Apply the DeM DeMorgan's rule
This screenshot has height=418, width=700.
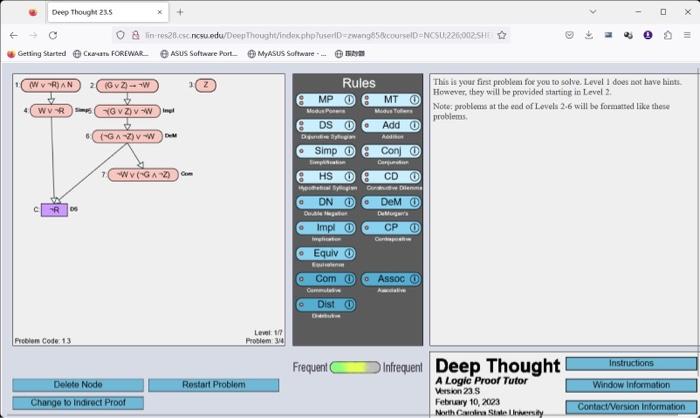(x=391, y=202)
